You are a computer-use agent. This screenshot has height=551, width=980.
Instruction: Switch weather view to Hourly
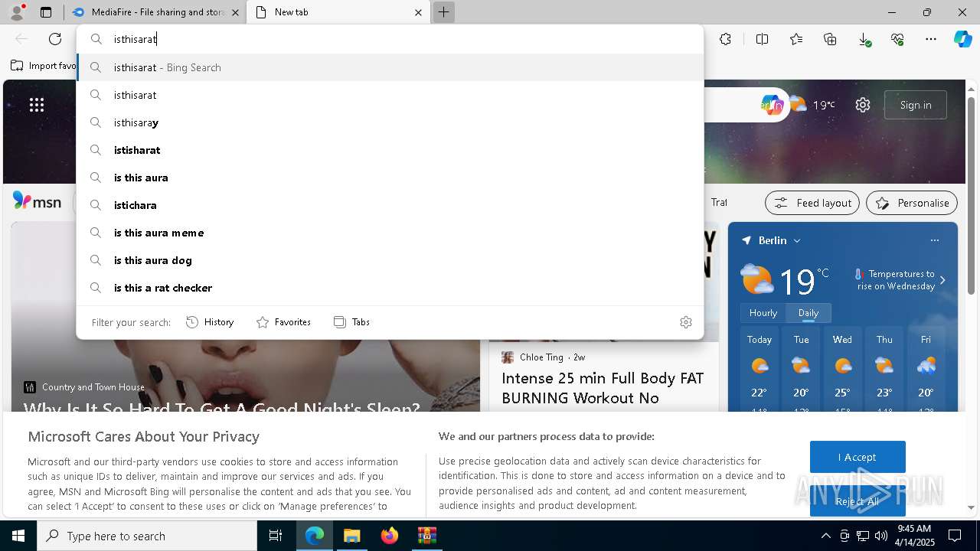coord(763,313)
